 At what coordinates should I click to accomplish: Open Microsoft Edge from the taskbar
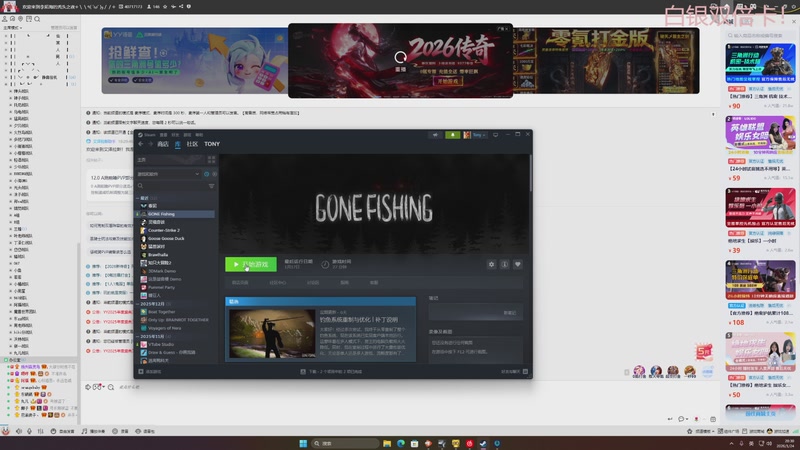pos(401,443)
